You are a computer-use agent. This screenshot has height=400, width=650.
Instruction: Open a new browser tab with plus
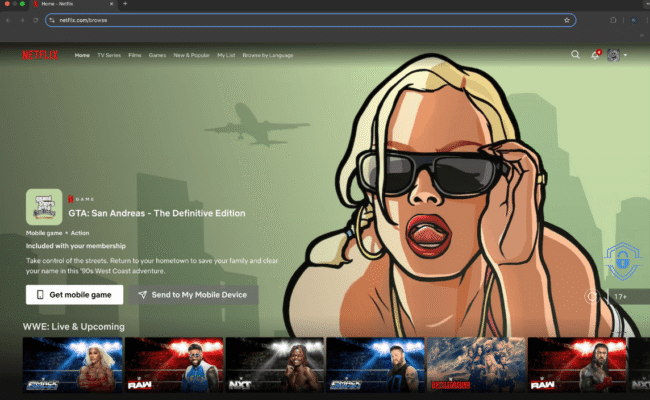tap(125, 4)
